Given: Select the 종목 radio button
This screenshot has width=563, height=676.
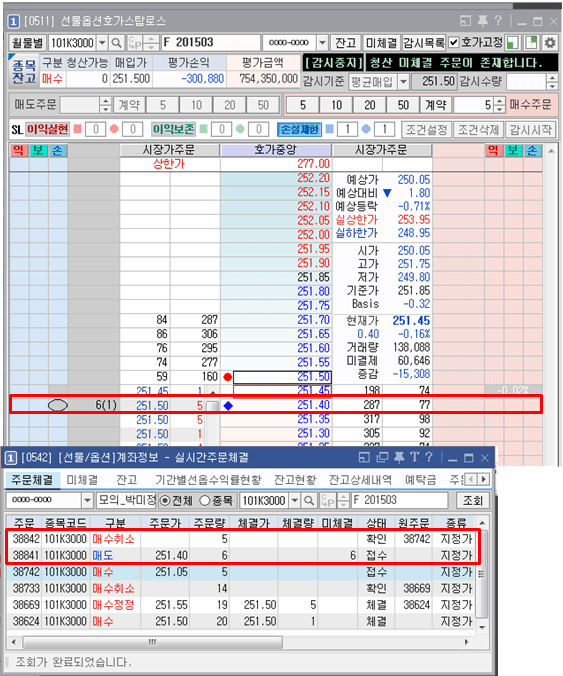Looking at the screenshot, I should [205, 501].
